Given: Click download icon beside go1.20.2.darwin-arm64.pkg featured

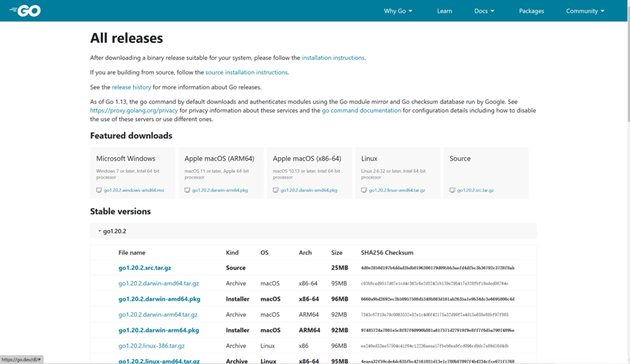Looking at the screenshot, I should tap(187, 190).
